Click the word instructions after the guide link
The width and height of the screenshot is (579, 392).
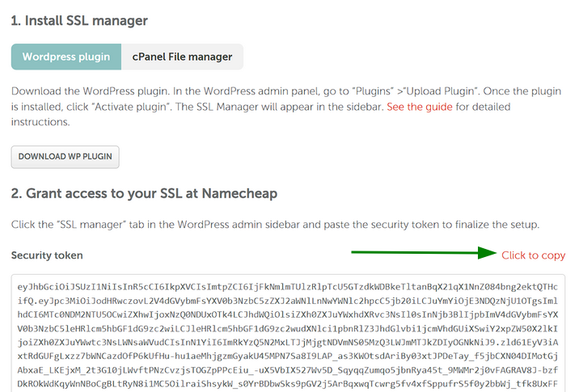(40, 122)
